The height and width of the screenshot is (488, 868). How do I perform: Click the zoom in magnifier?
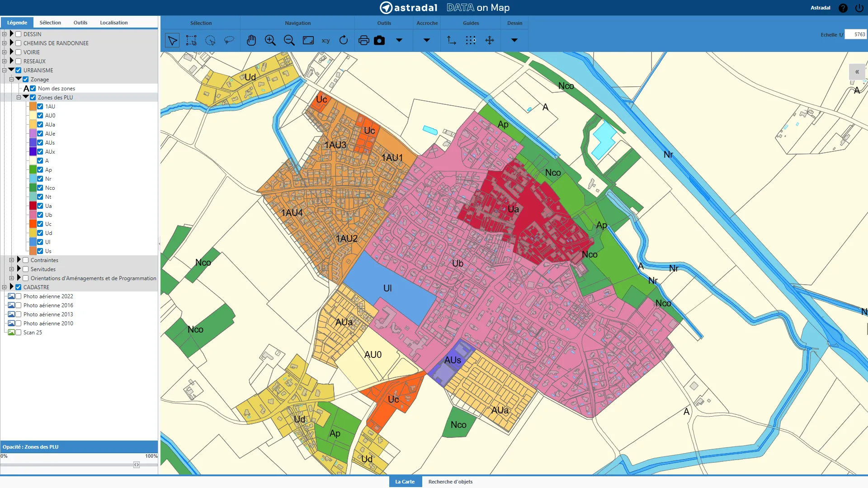tap(270, 40)
